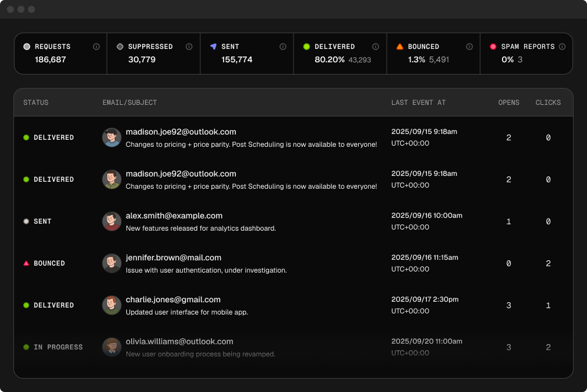The width and height of the screenshot is (587, 392).
Task: Click the Clicks column header
Action: click(548, 103)
